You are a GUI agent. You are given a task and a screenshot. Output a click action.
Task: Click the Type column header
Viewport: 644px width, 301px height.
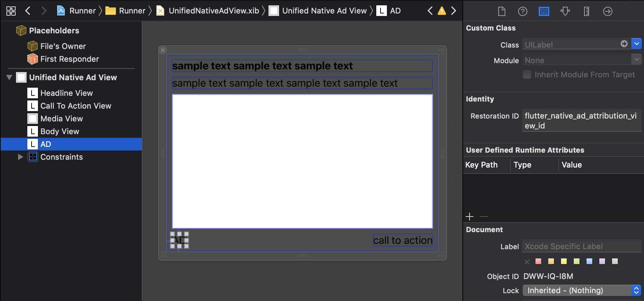click(x=522, y=165)
